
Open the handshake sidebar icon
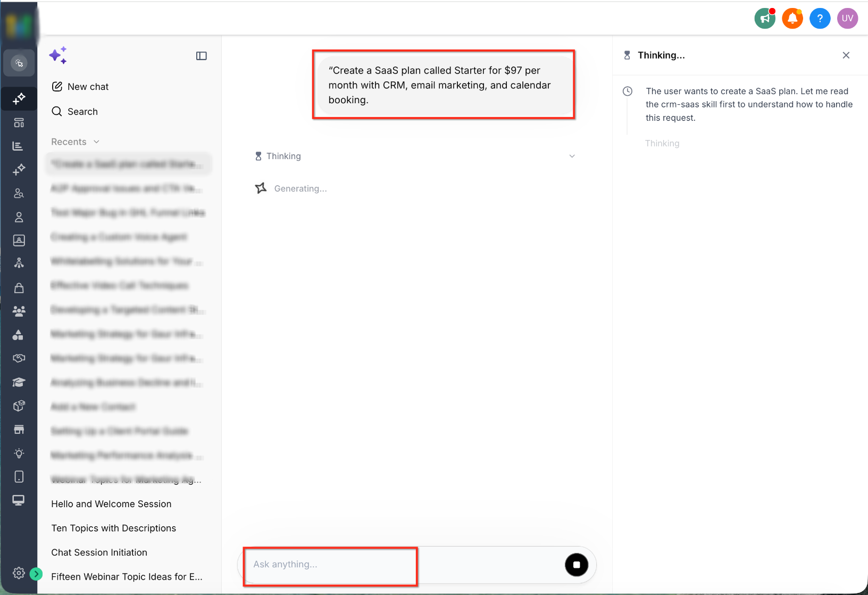19,358
